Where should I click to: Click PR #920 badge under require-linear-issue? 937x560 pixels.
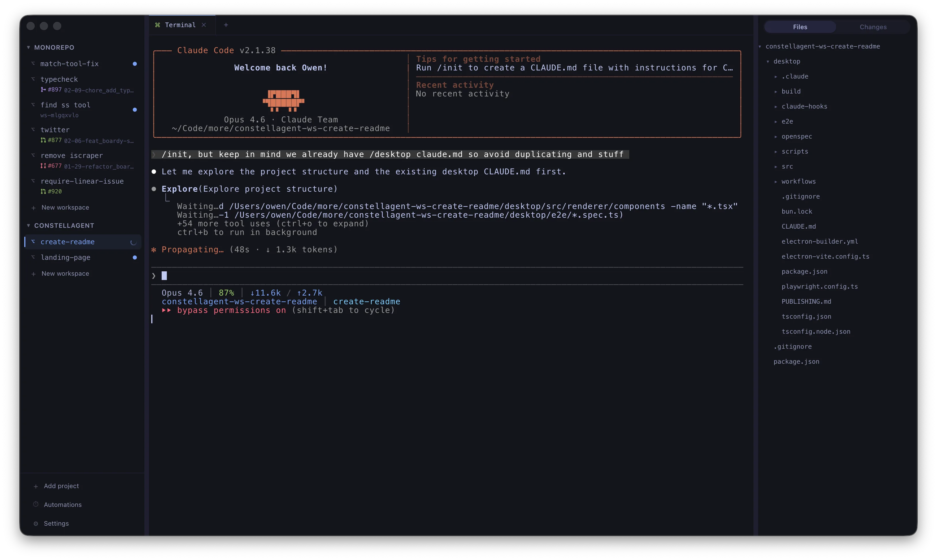tap(51, 192)
